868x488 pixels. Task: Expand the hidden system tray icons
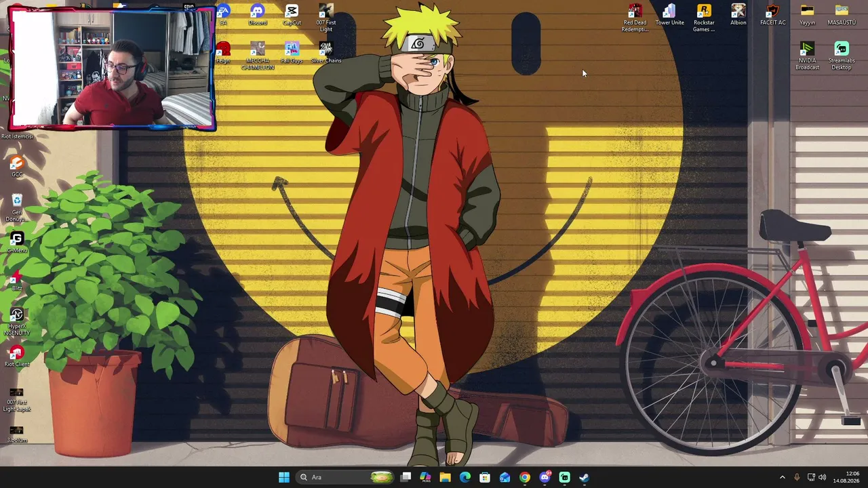[x=782, y=477]
